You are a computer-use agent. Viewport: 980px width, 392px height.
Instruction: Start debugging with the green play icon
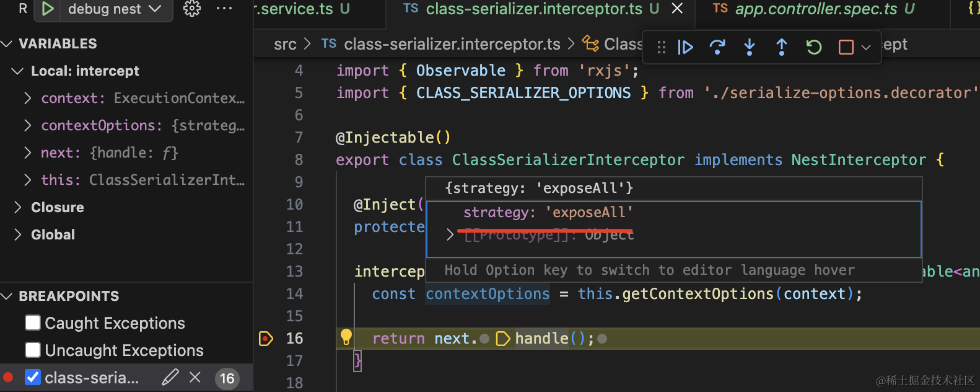48,9
